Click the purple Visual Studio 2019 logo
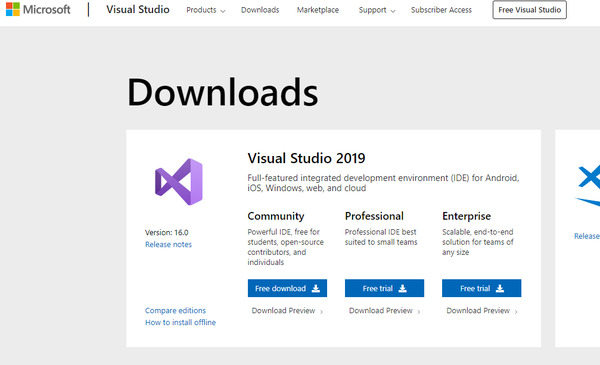Image resolution: width=600 pixels, height=365 pixels. [x=179, y=182]
